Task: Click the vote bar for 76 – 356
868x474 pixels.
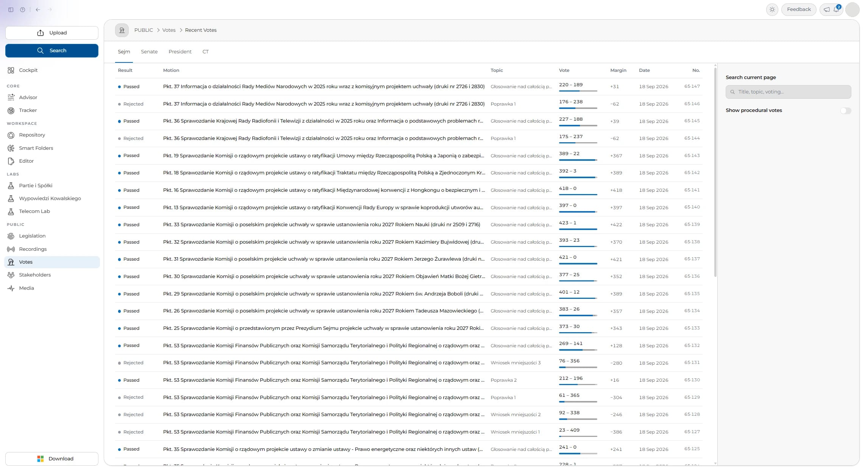Action: (578, 367)
